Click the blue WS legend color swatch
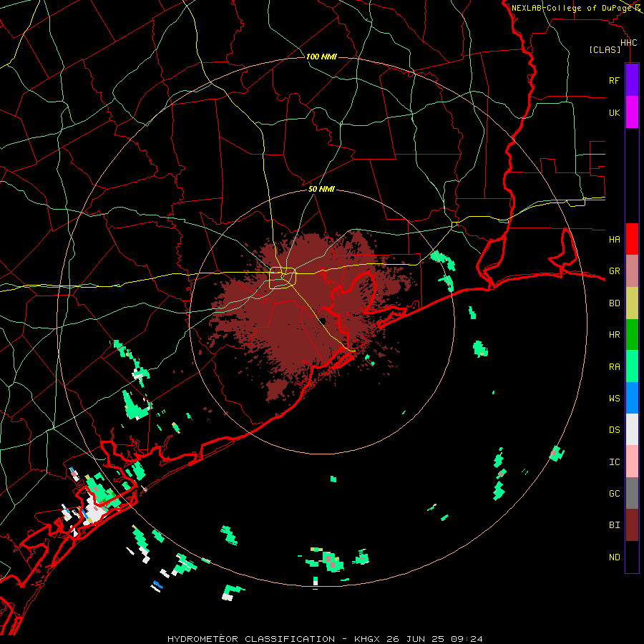Image resolution: width=644 pixels, height=644 pixels. point(632,398)
